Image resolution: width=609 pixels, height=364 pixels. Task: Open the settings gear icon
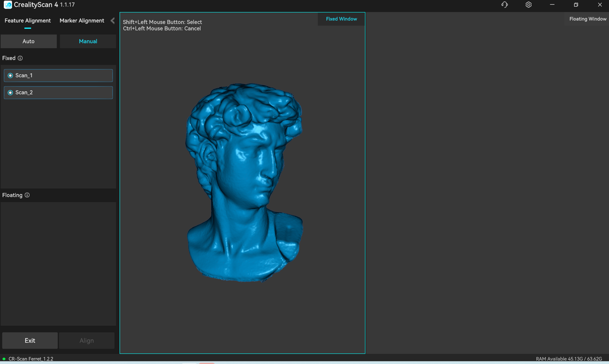(529, 5)
